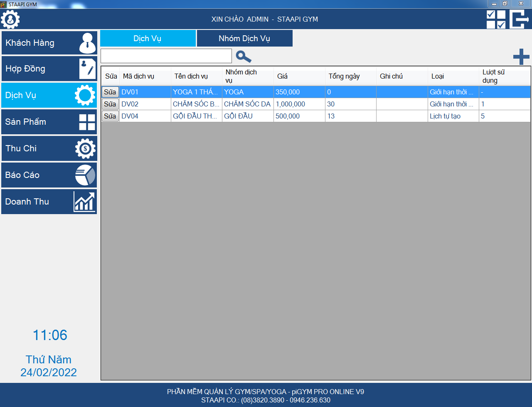Image resolution: width=532 pixels, height=407 pixels.
Task: Add new service with plus icon
Action: [521, 57]
